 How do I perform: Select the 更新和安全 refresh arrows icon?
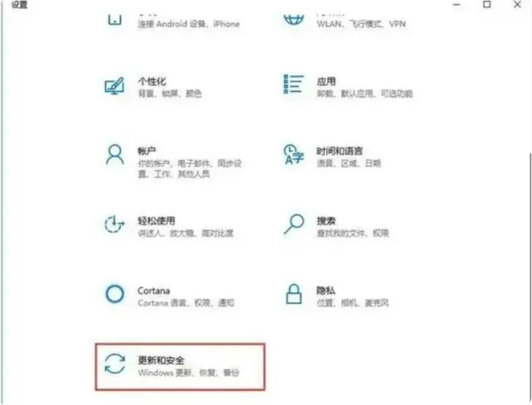[115, 364]
